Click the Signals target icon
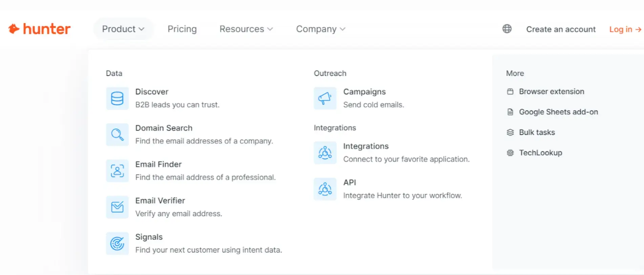Image resolution: width=644 pixels, height=275 pixels. tap(117, 244)
